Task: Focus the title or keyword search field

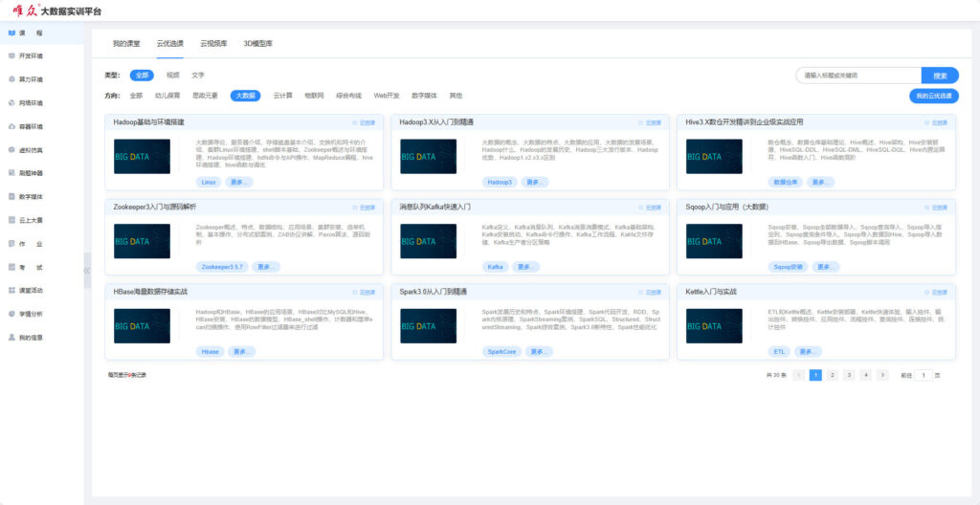Action: tap(858, 76)
